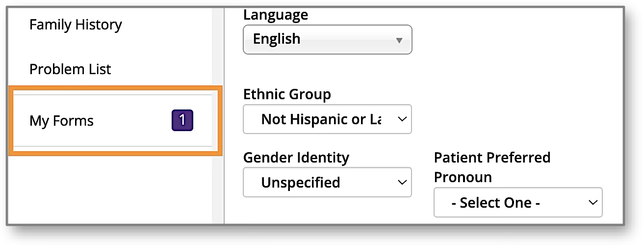Click the Language field label
Viewport: 644px width, 245px height.
tap(276, 15)
